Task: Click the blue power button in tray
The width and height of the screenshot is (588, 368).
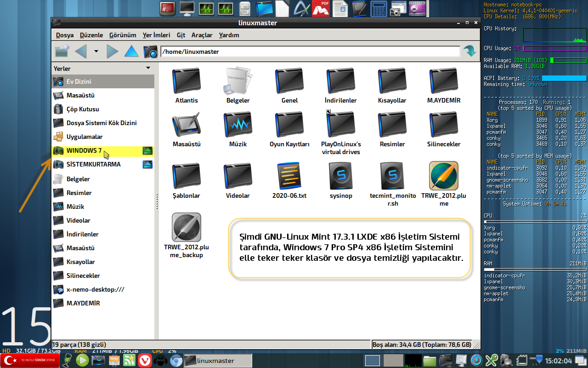Action: [x=476, y=360]
